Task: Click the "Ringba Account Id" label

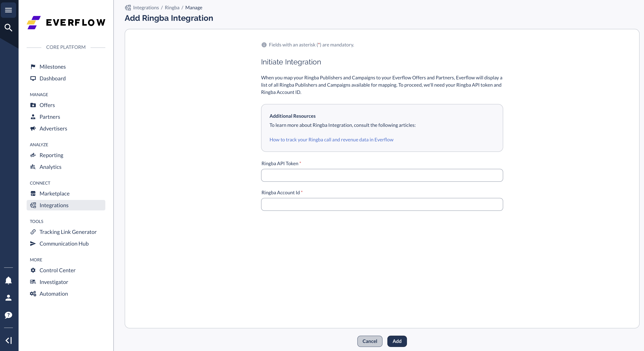Action: (280, 192)
